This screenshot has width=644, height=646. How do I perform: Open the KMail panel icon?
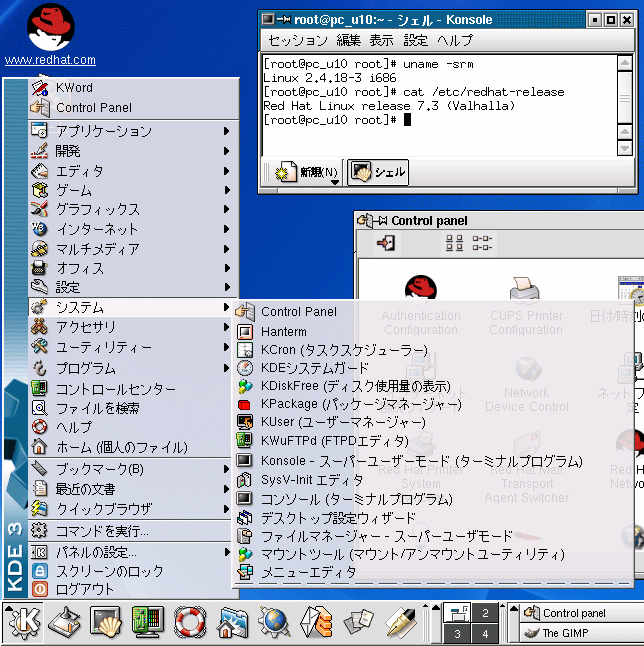click(x=316, y=621)
